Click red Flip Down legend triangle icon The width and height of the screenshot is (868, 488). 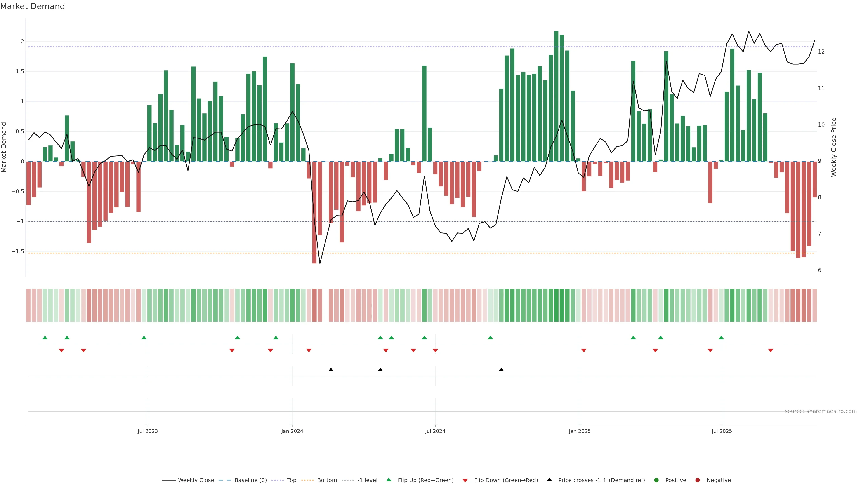(465, 481)
